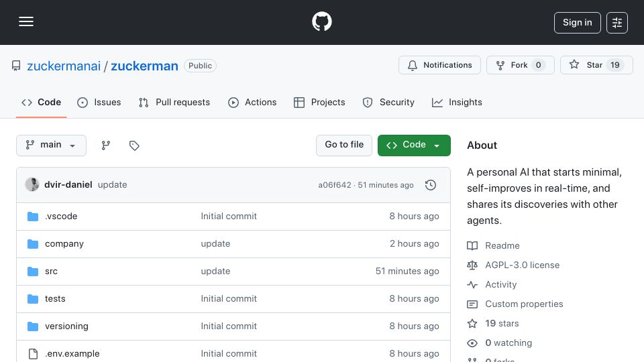This screenshot has height=362, width=644.
Task: Open the Readme link in About
Action: (502, 246)
